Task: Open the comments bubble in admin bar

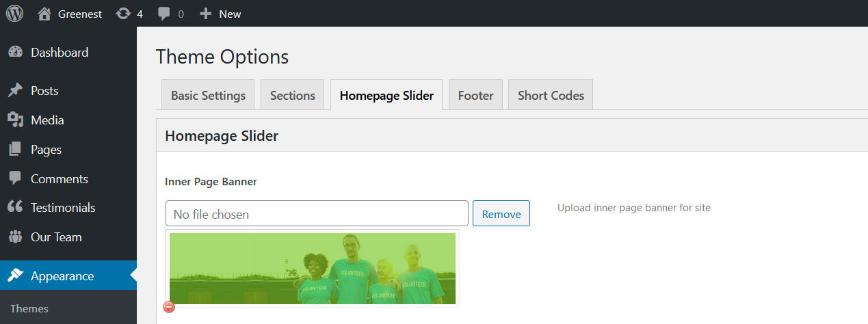Action: tap(164, 14)
